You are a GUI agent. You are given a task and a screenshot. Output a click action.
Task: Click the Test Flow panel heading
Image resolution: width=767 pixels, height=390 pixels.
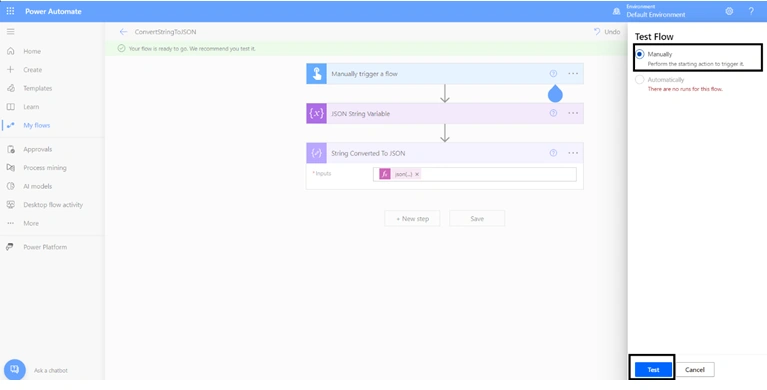click(x=654, y=37)
